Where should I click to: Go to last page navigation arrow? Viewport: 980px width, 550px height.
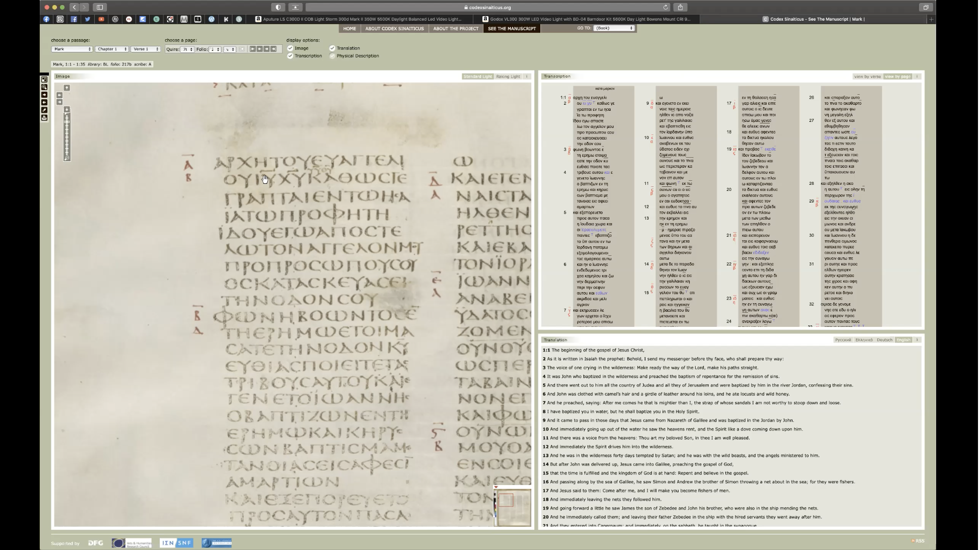pyautogui.click(x=274, y=49)
